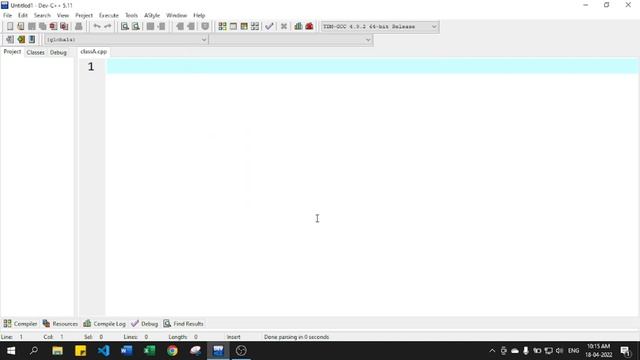Click the 'Lines: 0' status bar entry
Image resolution: width=640 pixels, height=360 pixels.
click(136, 337)
